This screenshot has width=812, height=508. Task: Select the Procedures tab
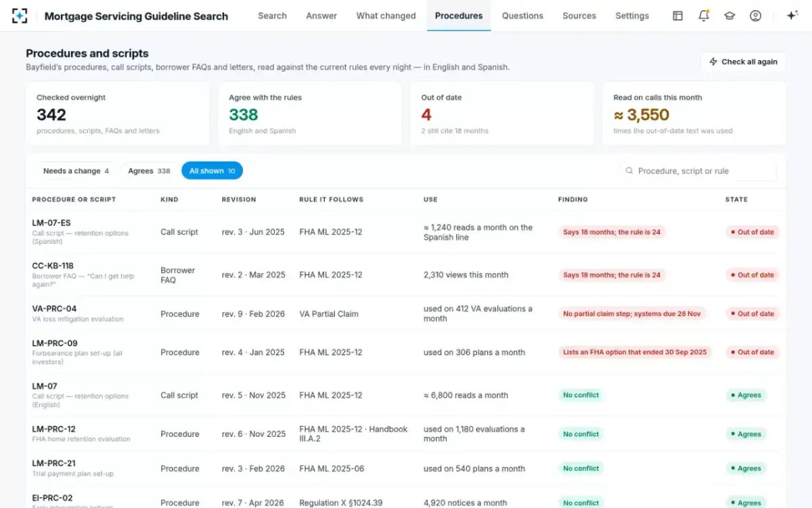tap(459, 16)
